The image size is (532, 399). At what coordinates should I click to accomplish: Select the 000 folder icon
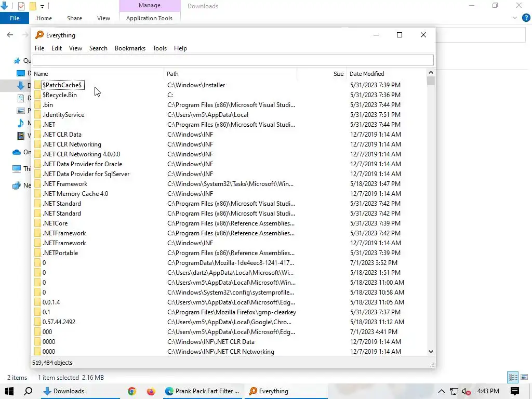tap(37, 331)
